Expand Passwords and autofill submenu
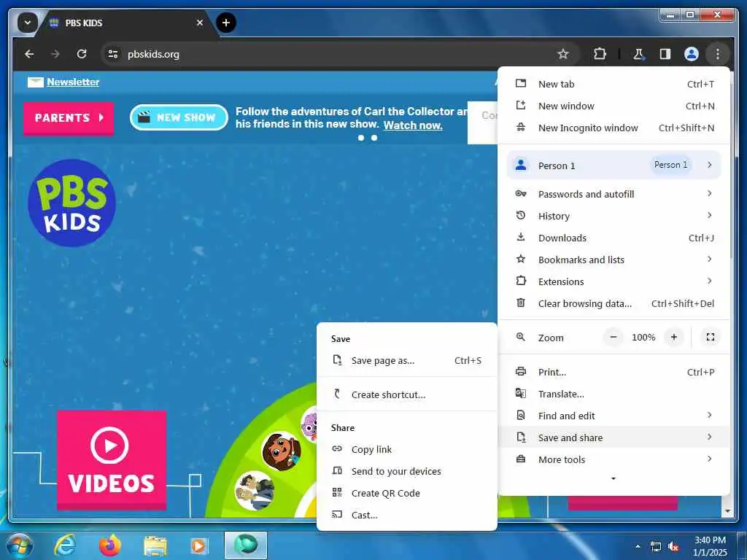 pyautogui.click(x=614, y=194)
